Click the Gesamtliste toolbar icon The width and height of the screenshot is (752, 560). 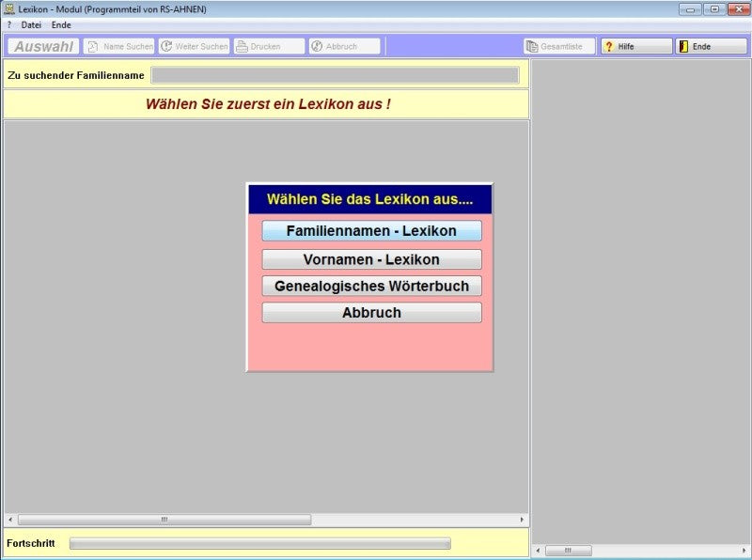[x=532, y=46]
